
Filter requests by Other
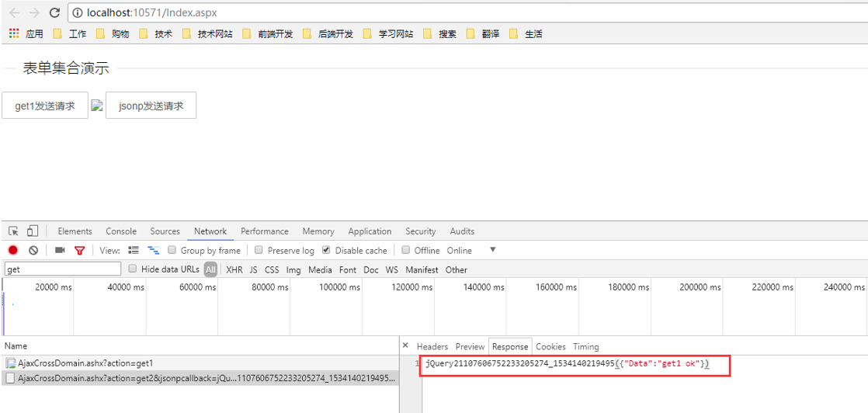457,269
